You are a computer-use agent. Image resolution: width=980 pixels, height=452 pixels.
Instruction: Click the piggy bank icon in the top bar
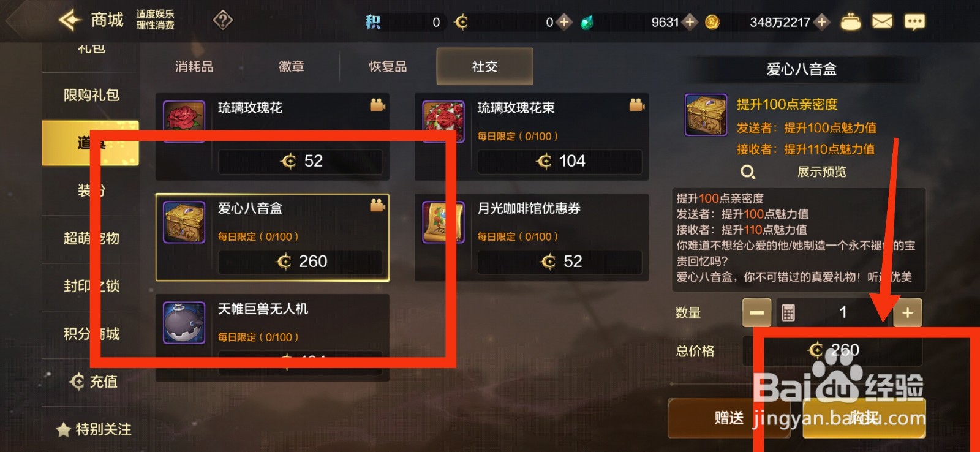coord(850,22)
